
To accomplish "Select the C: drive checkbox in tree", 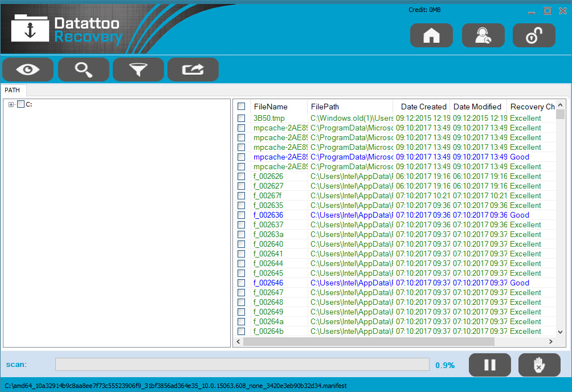I will 21,104.
